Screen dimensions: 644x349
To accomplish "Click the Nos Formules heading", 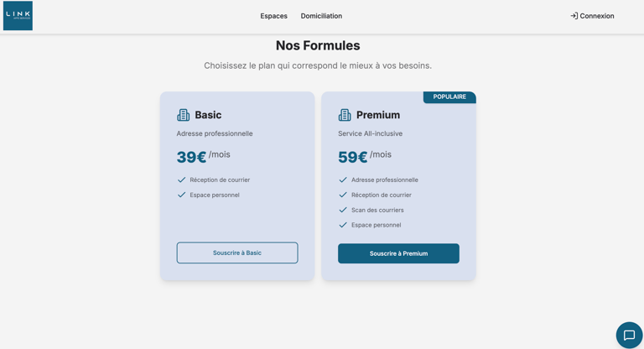I will [x=318, y=45].
